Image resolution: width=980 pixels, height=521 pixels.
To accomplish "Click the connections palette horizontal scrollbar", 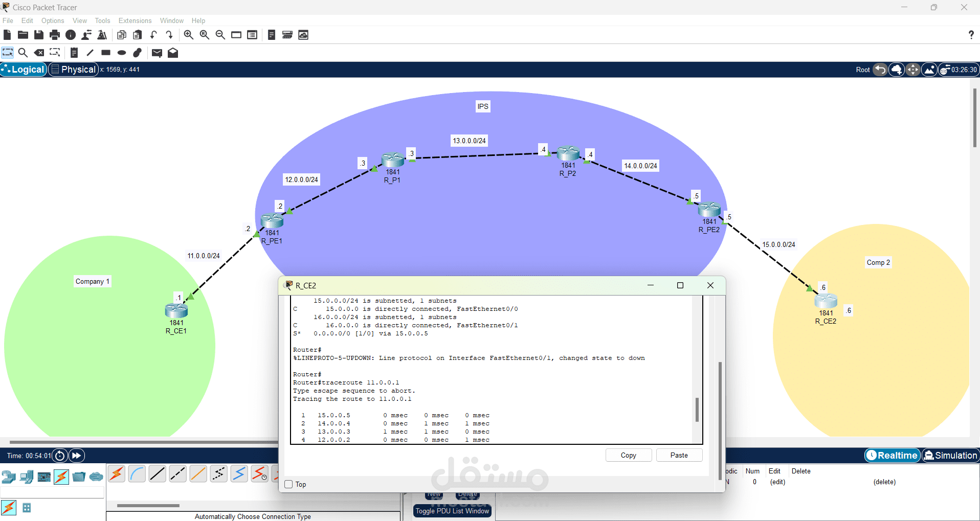I will tap(148, 506).
